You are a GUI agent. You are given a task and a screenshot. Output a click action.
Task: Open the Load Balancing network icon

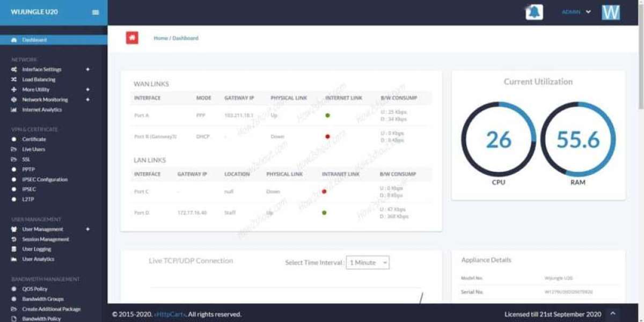coord(13,79)
